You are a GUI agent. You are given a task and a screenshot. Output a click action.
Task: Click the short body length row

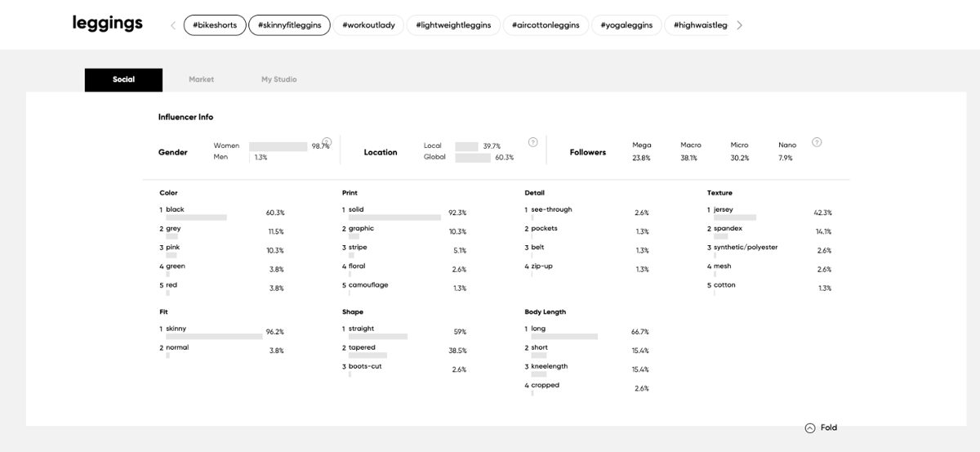(x=587, y=351)
